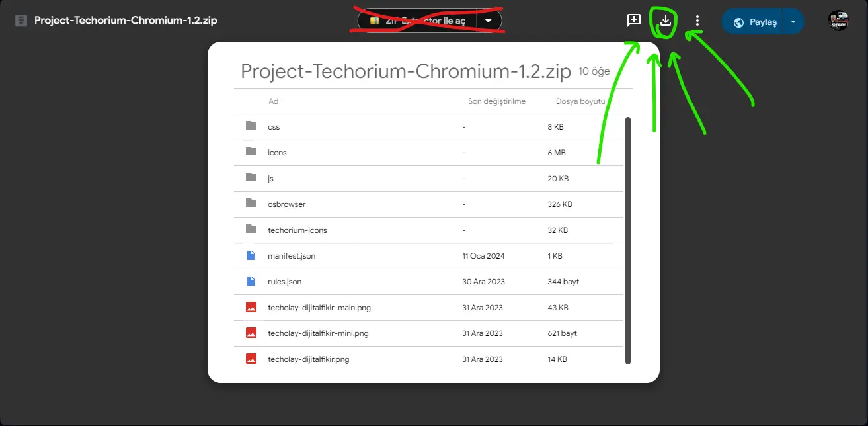This screenshot has height=426, width=868.
Task: Click the 326 KB size of osbrowser
Action: tap(560, 204)
